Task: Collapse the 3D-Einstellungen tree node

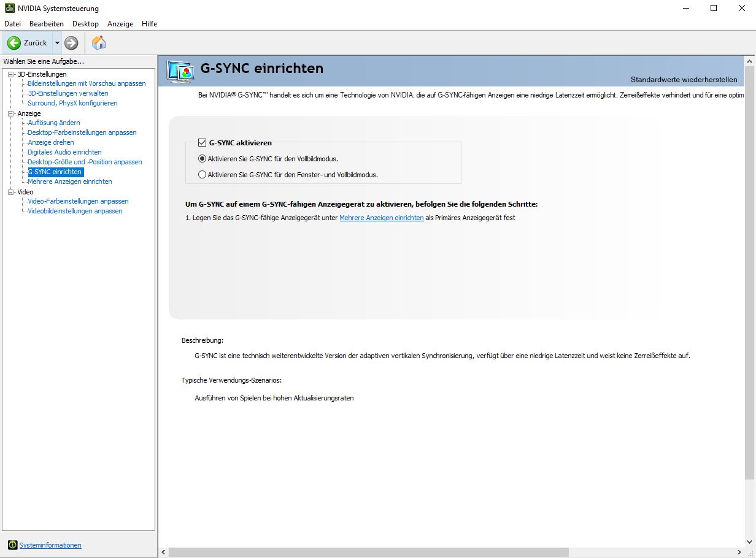Action: (10, 74)
